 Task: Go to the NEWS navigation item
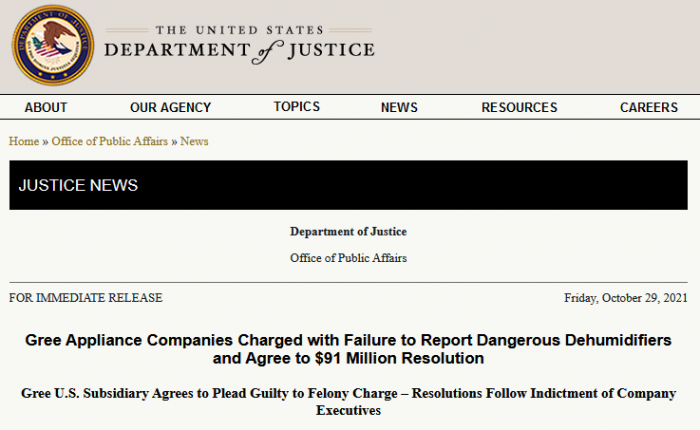coord(399,108)
